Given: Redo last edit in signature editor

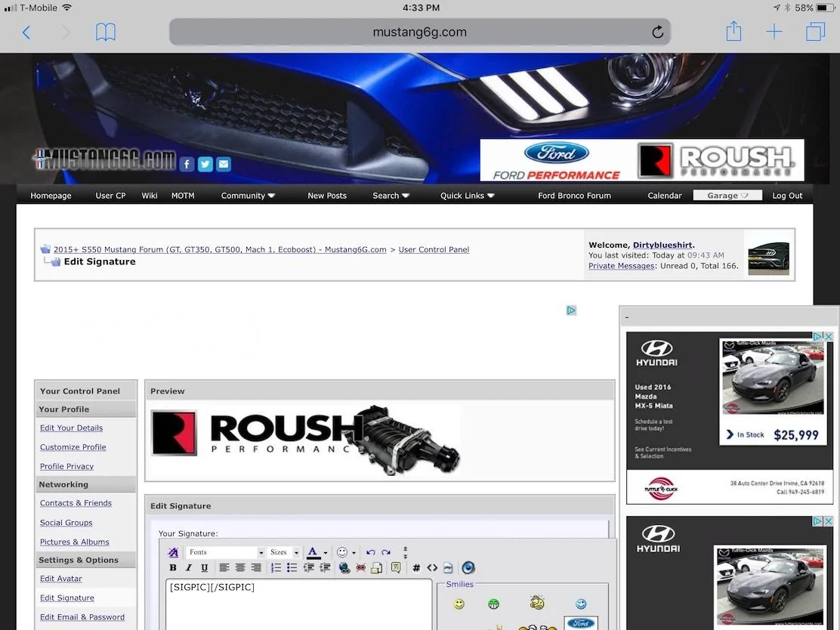Looking at the screenshot, I should [x=386, y=552].
